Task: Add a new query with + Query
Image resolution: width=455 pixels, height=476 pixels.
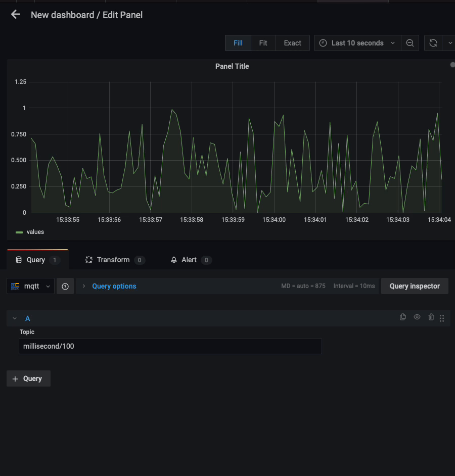Action: point(28,378)
